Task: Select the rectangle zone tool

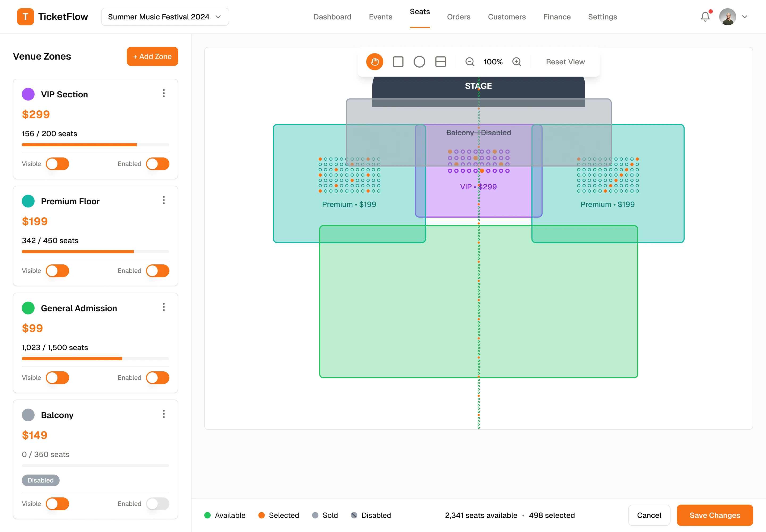Action: pos(398,62)
